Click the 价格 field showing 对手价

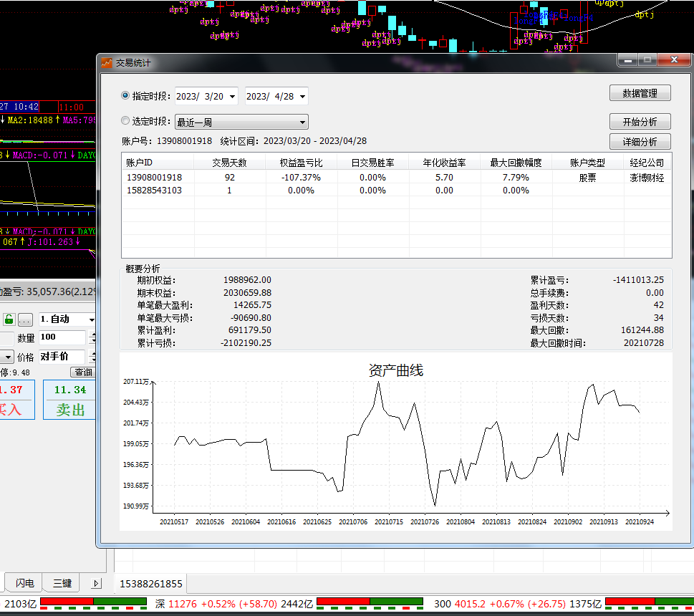(62, 356)
